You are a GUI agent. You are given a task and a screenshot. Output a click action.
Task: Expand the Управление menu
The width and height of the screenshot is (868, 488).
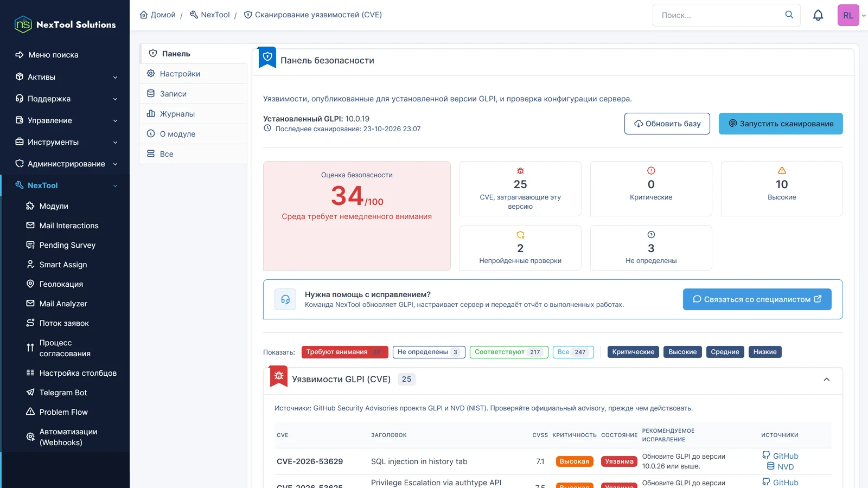65,120
